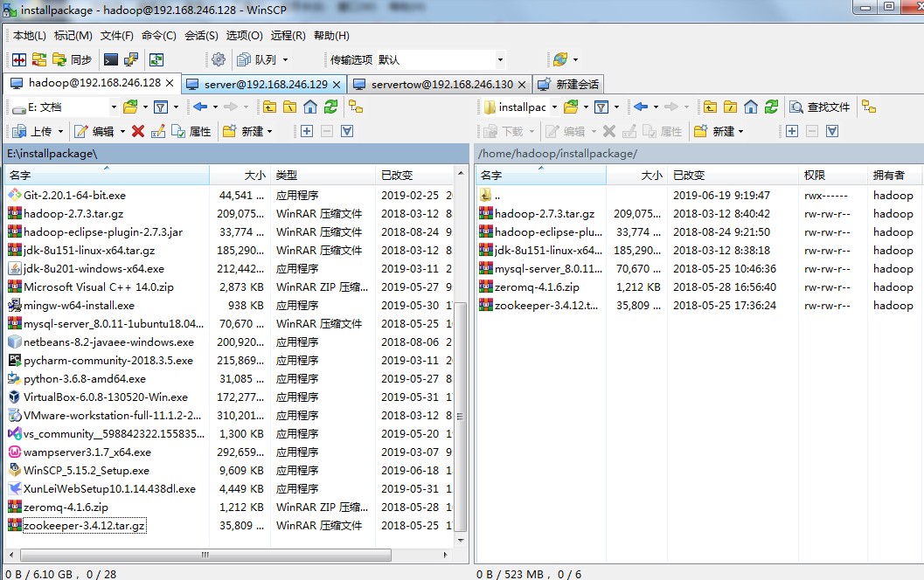924x580 pixels.
Task: Open the remote 新建 new dropdown
Action: [x=719, y=131]
